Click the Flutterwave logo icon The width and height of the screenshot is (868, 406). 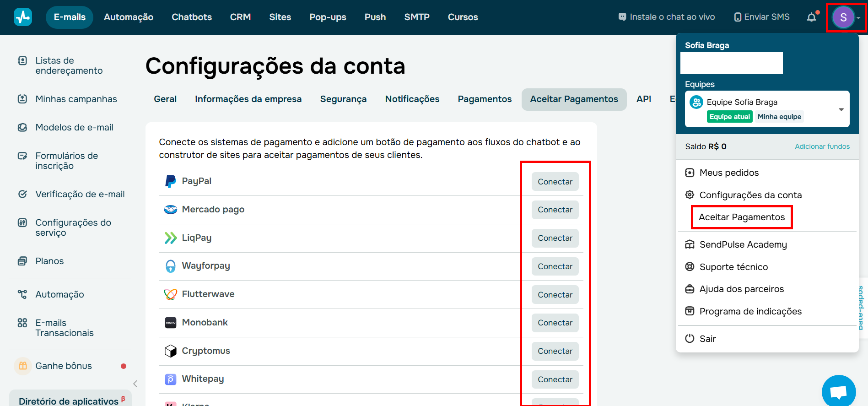tap(171, 294)
